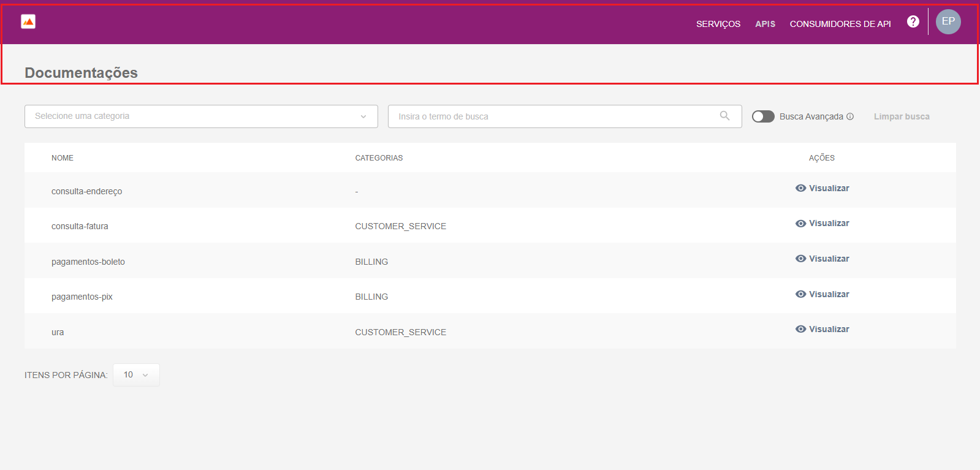
Task: Click Visualizar for consulta-fatura
Action: tap(829, 224)
